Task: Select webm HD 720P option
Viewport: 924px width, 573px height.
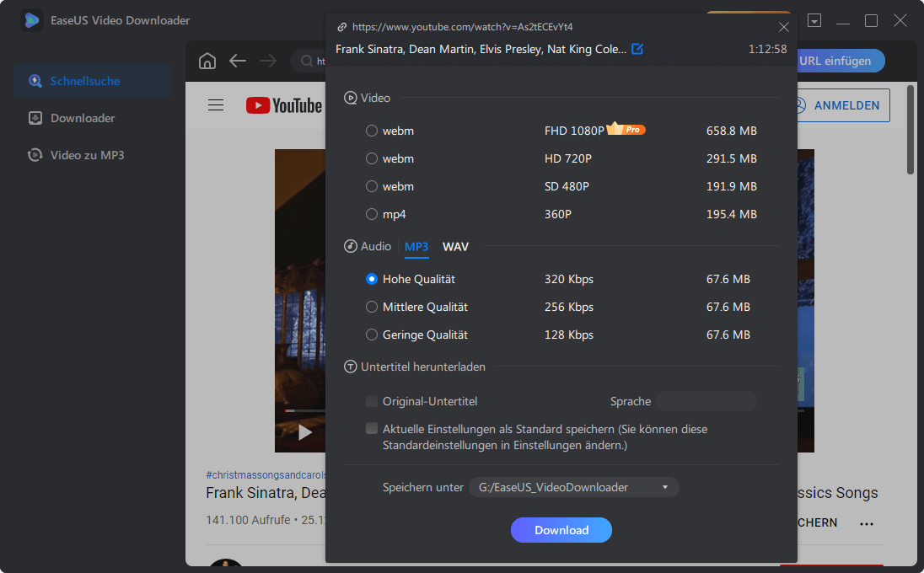Action: (371, 158)
